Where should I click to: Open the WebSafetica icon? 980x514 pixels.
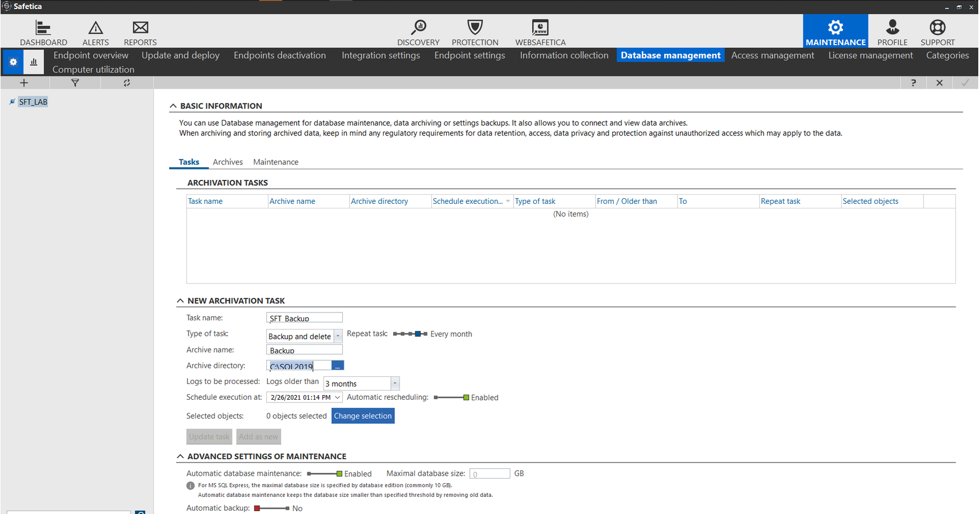pyautogui.click(x=540, y=27)
